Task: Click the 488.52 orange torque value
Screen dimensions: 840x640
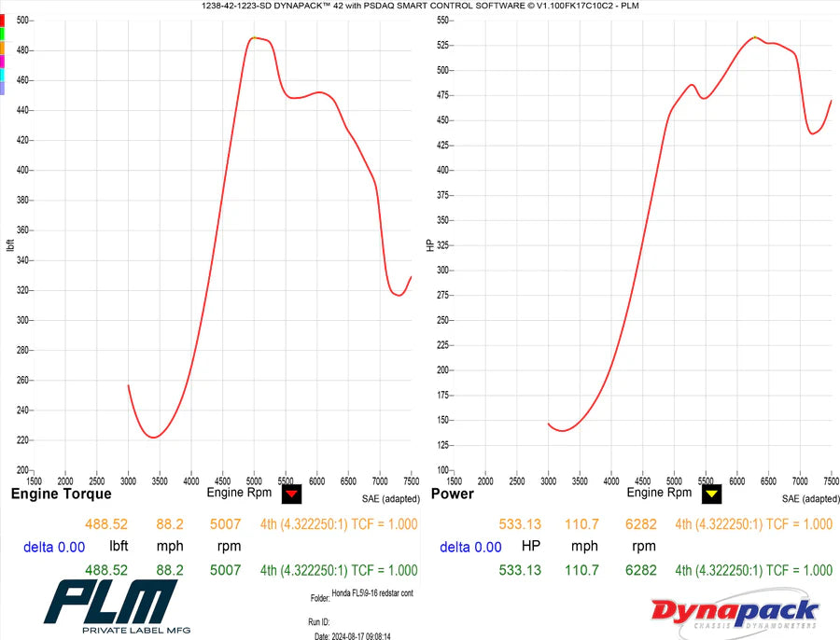Action: pos(106,524)
